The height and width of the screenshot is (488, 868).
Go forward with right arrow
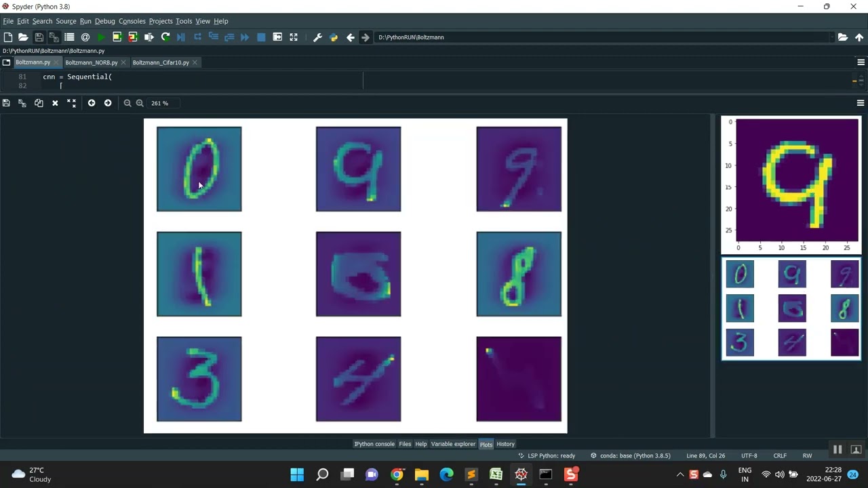point(366,37)
